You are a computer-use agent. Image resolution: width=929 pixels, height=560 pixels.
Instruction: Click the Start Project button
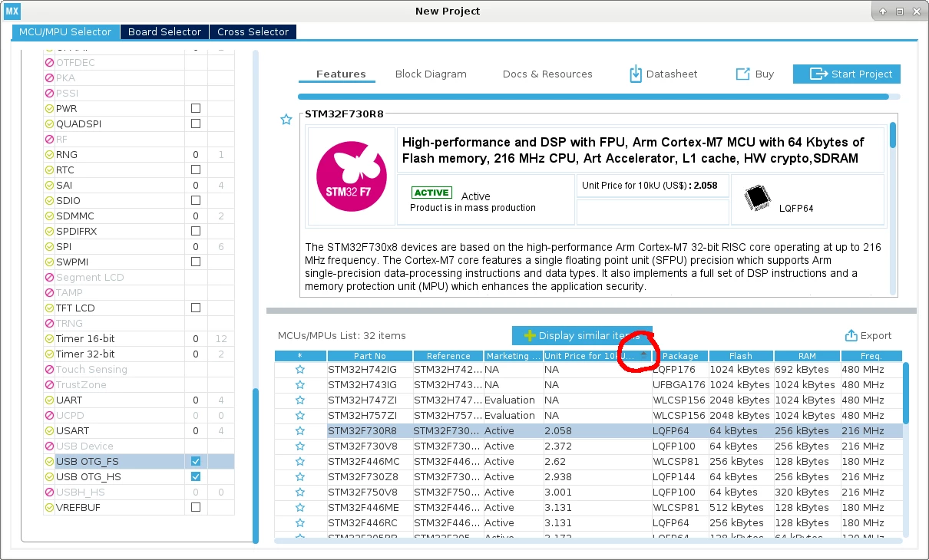tap(847, 74)
